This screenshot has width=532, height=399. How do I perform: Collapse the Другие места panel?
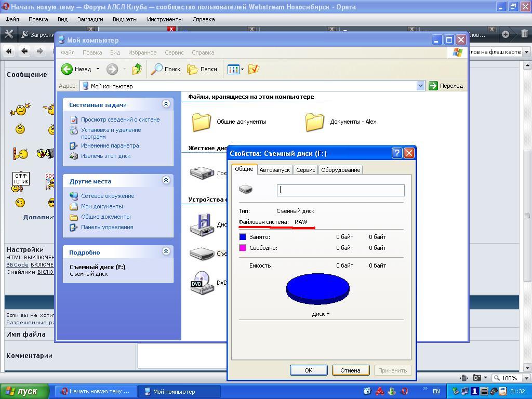coord(166,180)
